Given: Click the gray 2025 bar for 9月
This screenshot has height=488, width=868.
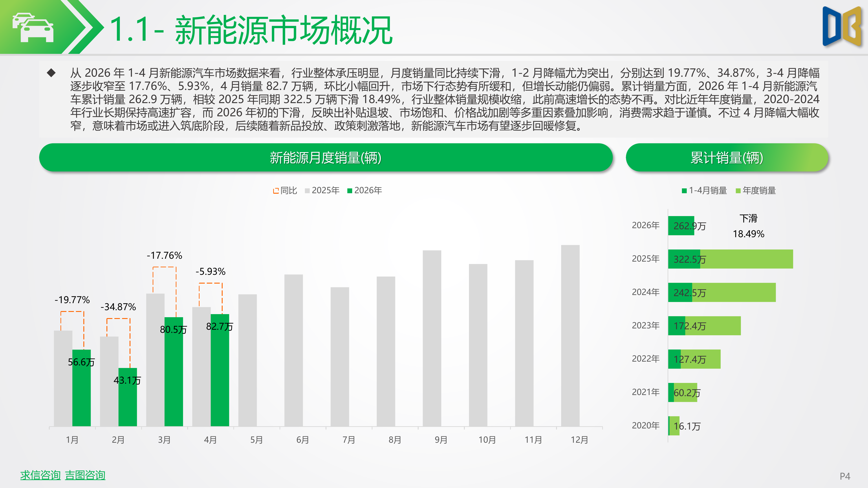Looking at the screenshot, I should (x=432, y=338).
